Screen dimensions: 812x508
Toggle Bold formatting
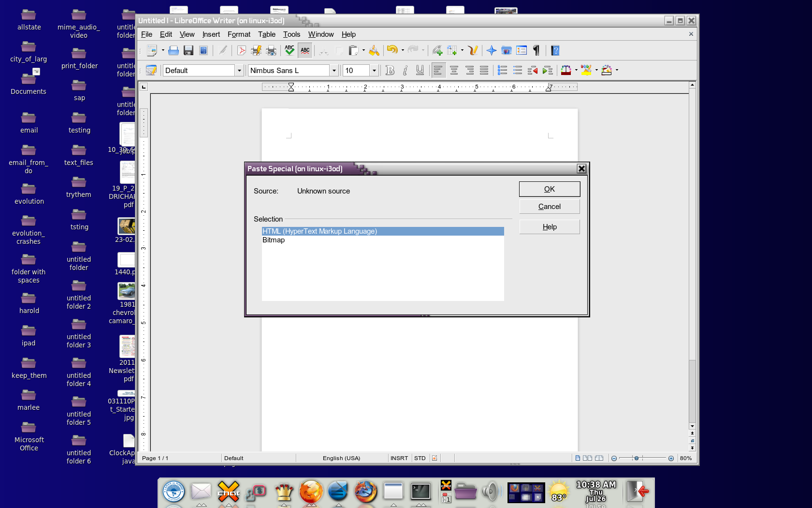[x=390, y=71]
